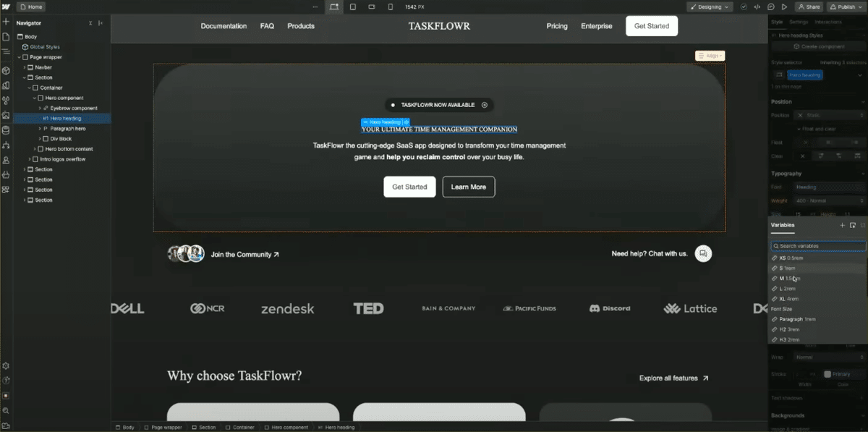
Task: Select desktop base breakpoint icon
Action: (334, 7)
